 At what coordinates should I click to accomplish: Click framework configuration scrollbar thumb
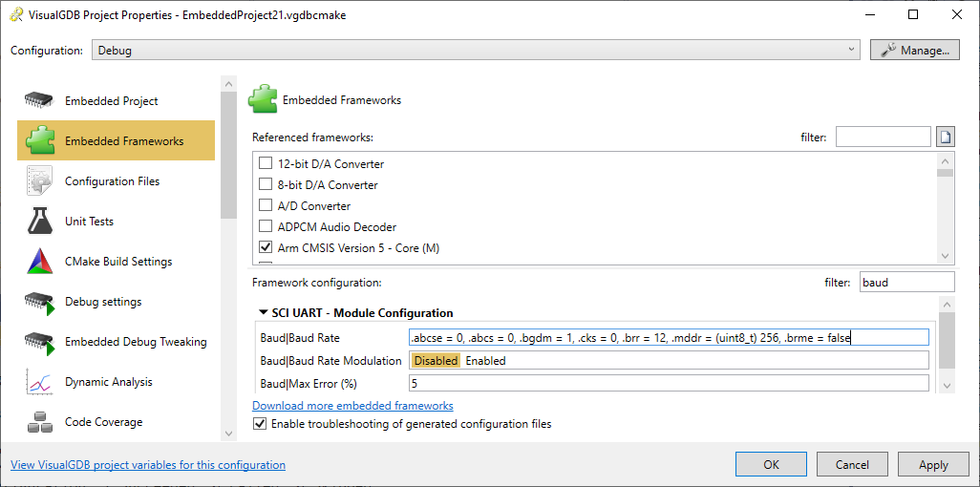point(947,341)
